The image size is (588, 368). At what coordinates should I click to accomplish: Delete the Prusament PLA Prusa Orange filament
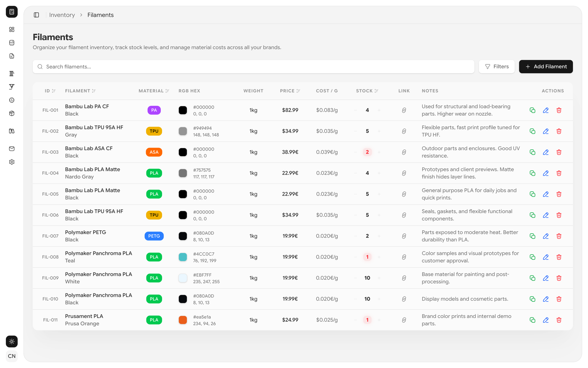(x=559, y=320)
